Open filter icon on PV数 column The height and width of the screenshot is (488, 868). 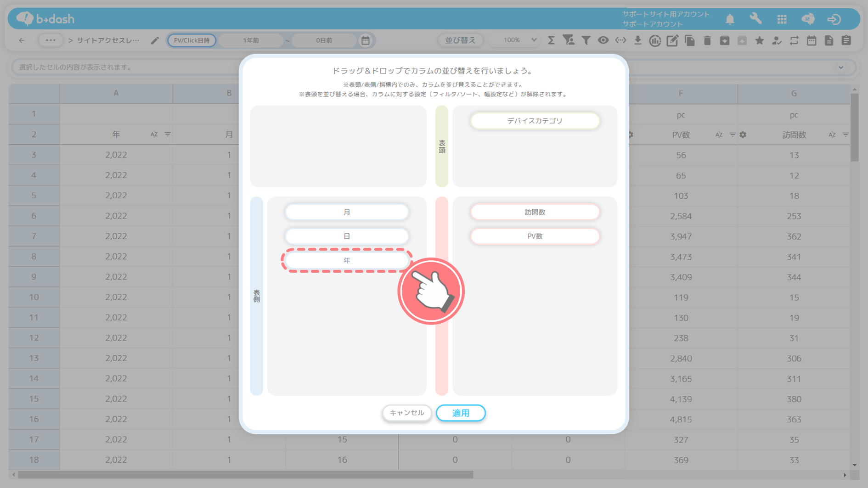pos(733,135)
